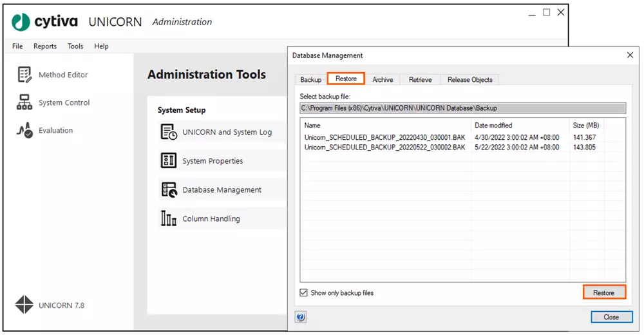The width and height of the screenshot is (644, 335).
Task: Click the Column Handling label
Action: pyautogui.click(x=211, y=218)
